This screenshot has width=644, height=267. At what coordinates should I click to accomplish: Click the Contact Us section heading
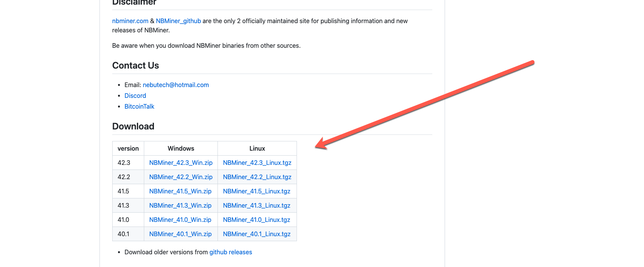(135, 65)
